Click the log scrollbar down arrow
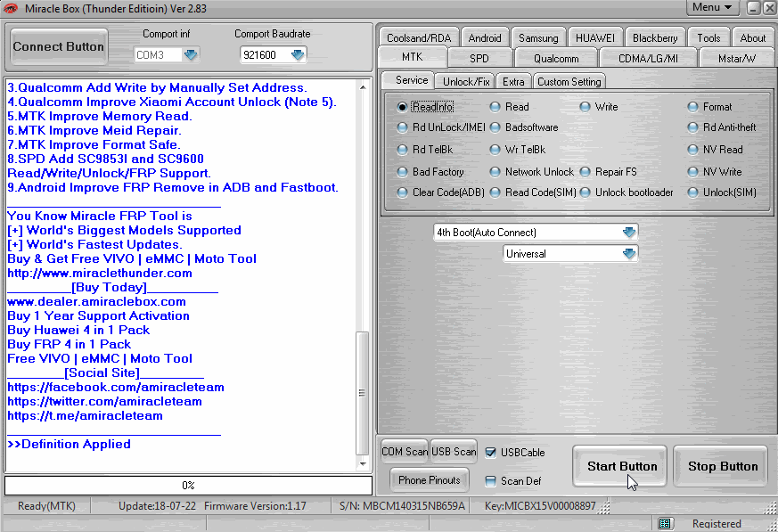The width and height of the screenshot is (778, 532). point(363,463)
